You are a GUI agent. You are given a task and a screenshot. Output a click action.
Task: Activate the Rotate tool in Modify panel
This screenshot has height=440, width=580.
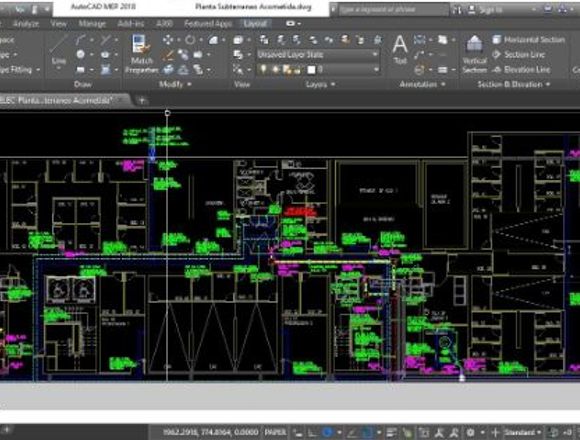pos(190,40)
